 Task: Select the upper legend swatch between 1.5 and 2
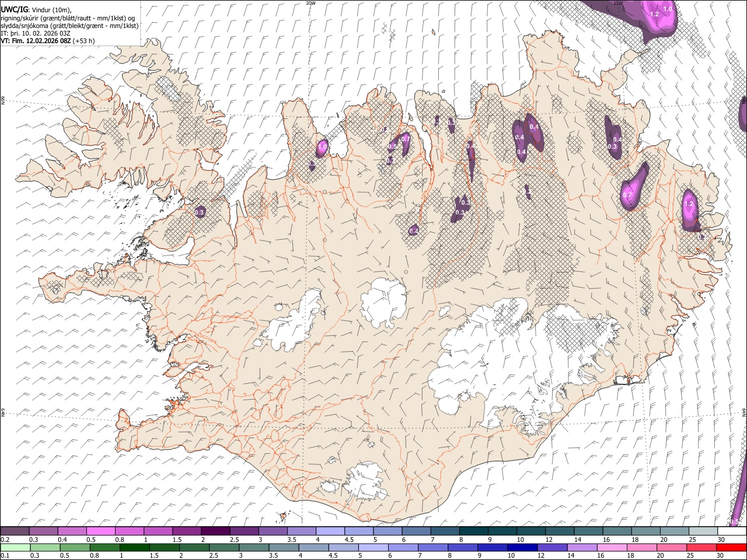187,531
